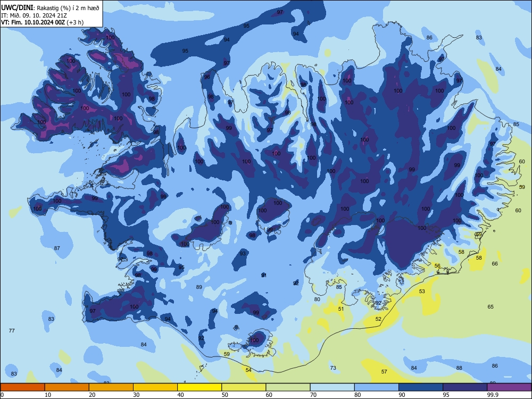The height and width of the screenshot is (399, 532).
Task: Click the 40 tick label on the scale
Action: pos(180,395)
